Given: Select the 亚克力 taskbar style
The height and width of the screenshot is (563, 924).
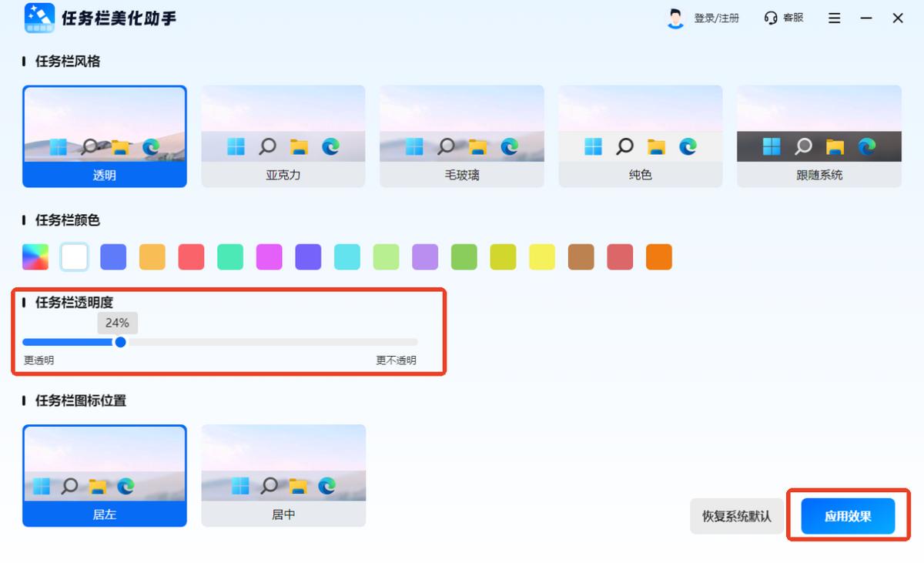Looking at the screenshot, I should tap(283, 136).
